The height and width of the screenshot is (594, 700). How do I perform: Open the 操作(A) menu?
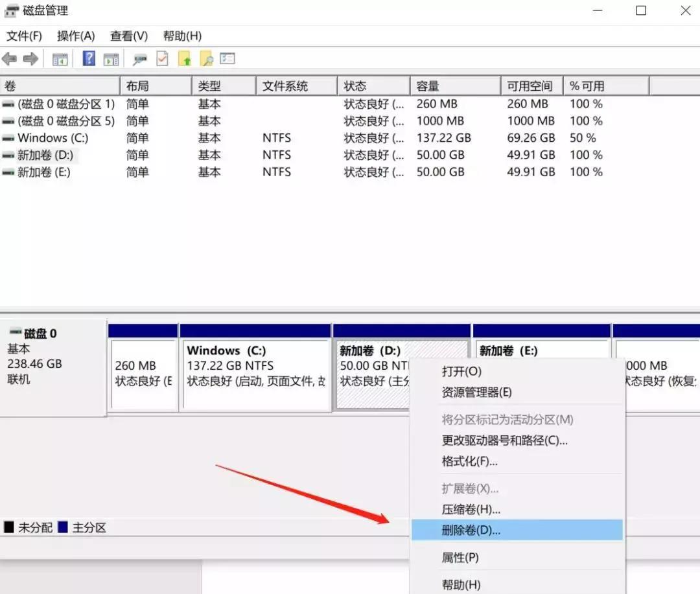tap(75, 36)
